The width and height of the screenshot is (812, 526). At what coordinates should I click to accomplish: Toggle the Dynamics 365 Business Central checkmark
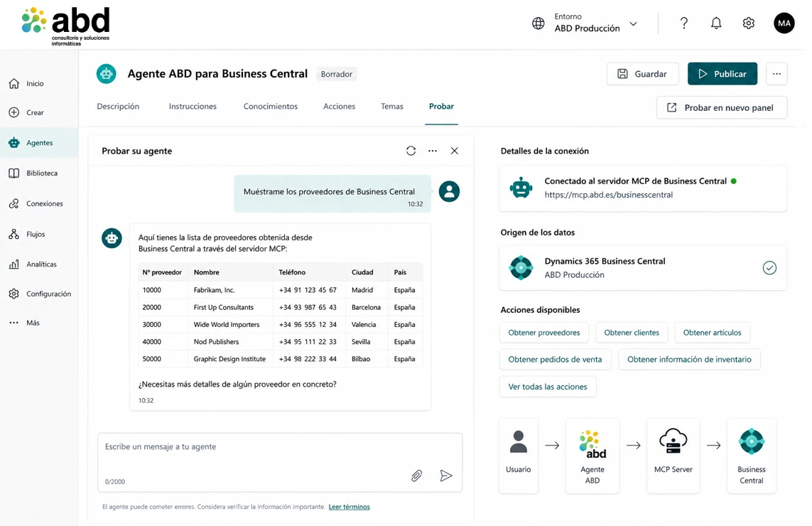click(769, 268)
